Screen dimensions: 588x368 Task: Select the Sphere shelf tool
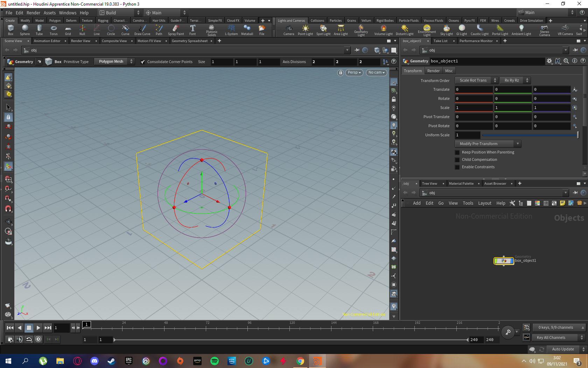(x=25, y=30)
